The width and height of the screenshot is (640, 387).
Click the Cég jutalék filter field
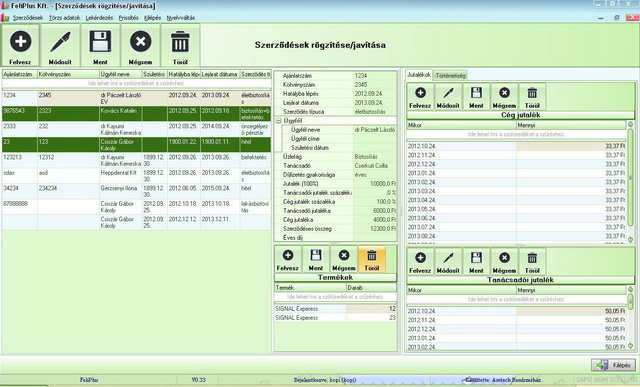pyautogui.click(x=516, y=134)
